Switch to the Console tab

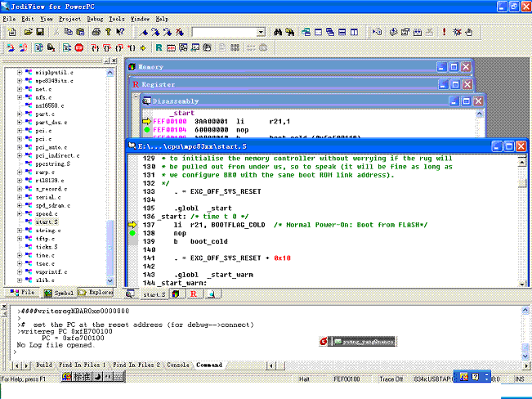tap(178, 365)
